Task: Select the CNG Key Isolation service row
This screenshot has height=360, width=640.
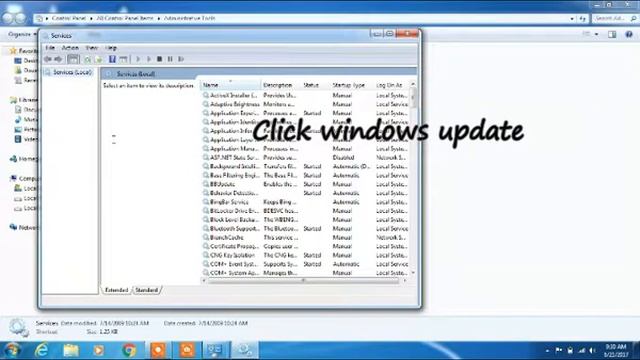Action: pyautogui.click(x=305, y=255)
